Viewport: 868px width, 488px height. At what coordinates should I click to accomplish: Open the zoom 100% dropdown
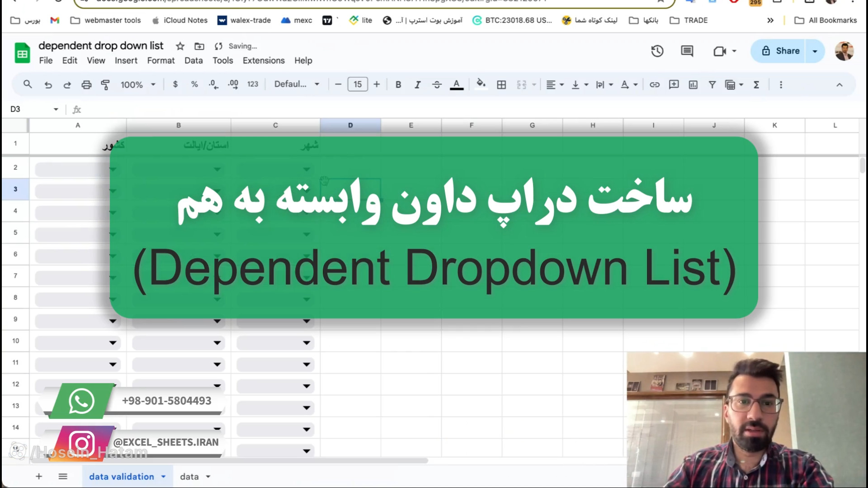point(138,84)
